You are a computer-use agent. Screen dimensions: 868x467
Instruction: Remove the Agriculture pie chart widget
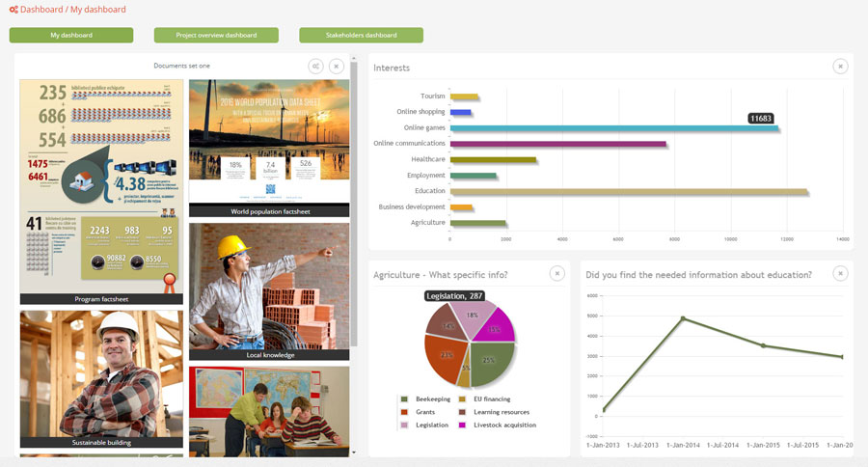556,274
